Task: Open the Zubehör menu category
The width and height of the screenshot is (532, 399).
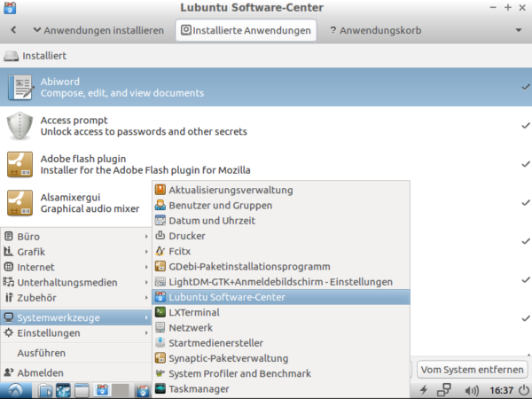Action: point(76,297)
